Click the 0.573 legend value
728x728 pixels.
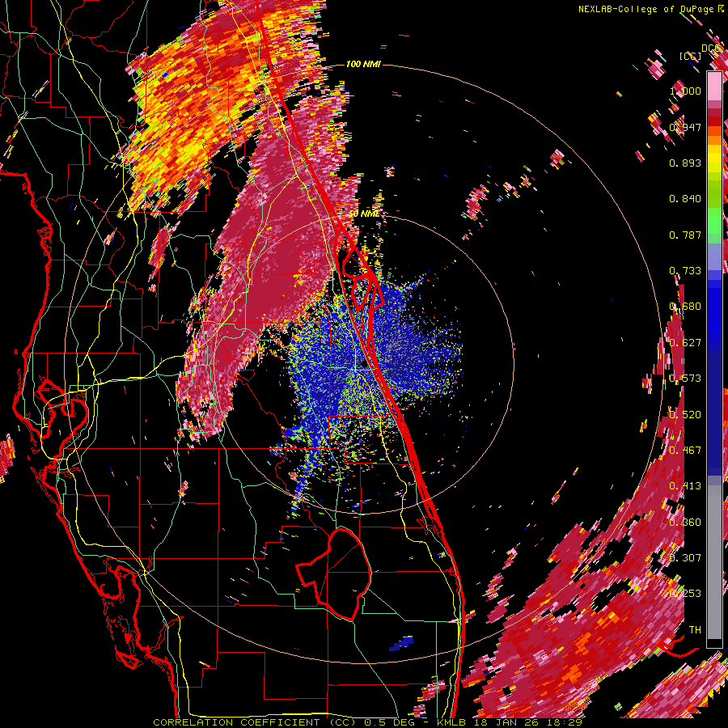coord(685,379)
